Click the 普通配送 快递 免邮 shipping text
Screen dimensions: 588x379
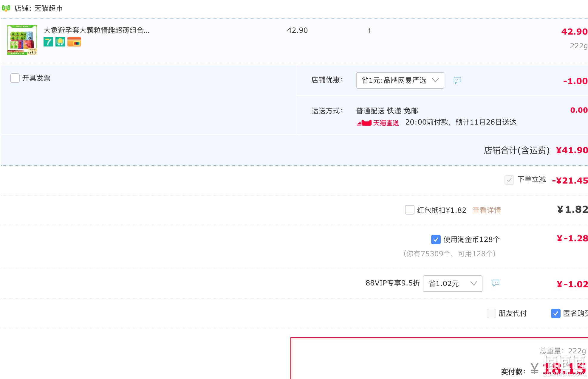click(387, 111)
